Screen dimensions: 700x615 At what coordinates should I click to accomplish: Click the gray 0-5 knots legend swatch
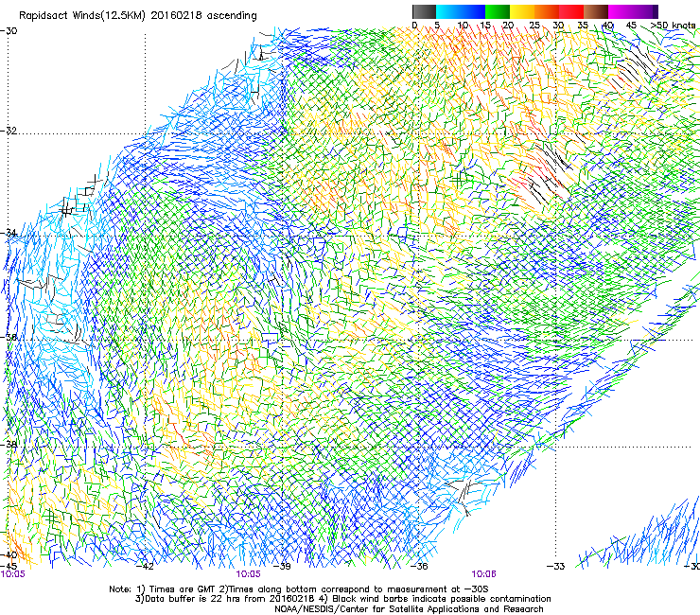(x=424, y=11)
